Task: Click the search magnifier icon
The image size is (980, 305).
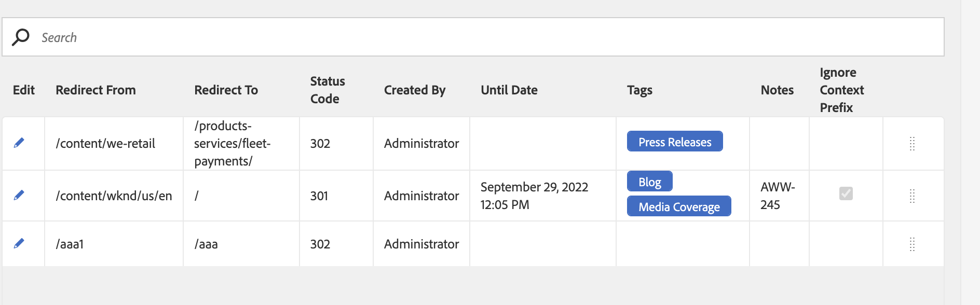Action: [20, 37]
